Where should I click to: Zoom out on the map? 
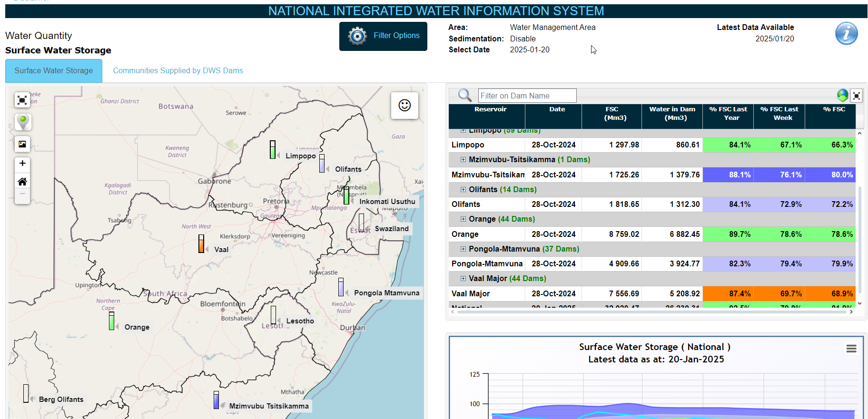[22, 195]
